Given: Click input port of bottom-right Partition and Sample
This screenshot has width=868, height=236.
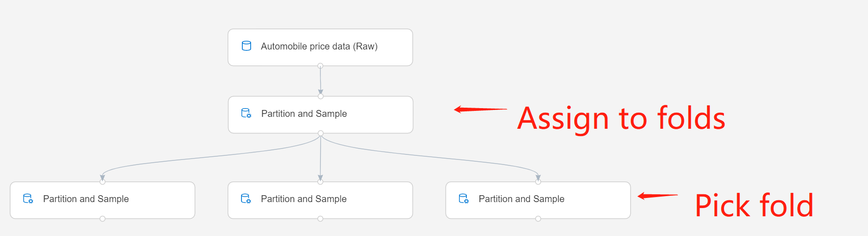Looking at the screenshot, I should (538, 182).
